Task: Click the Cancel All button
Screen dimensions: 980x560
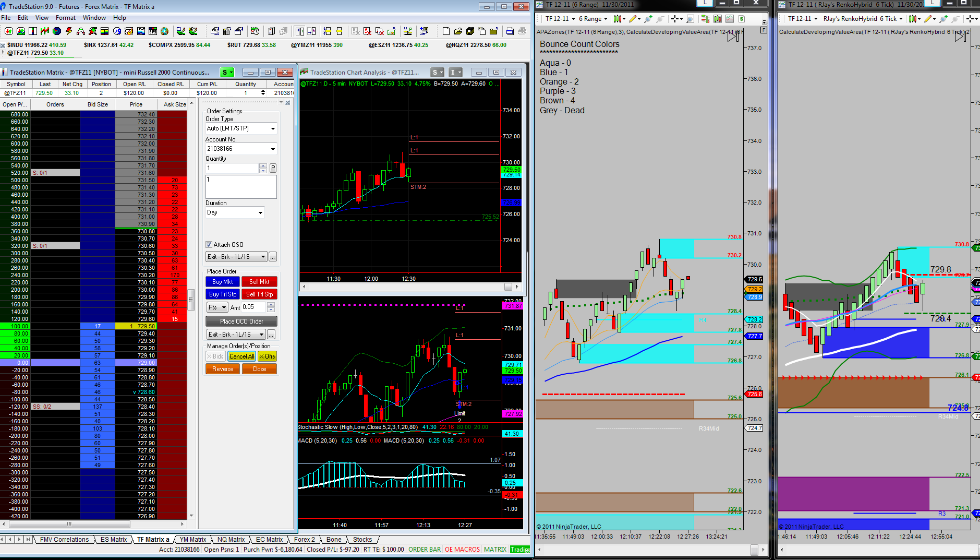Action: pos(241,356)
